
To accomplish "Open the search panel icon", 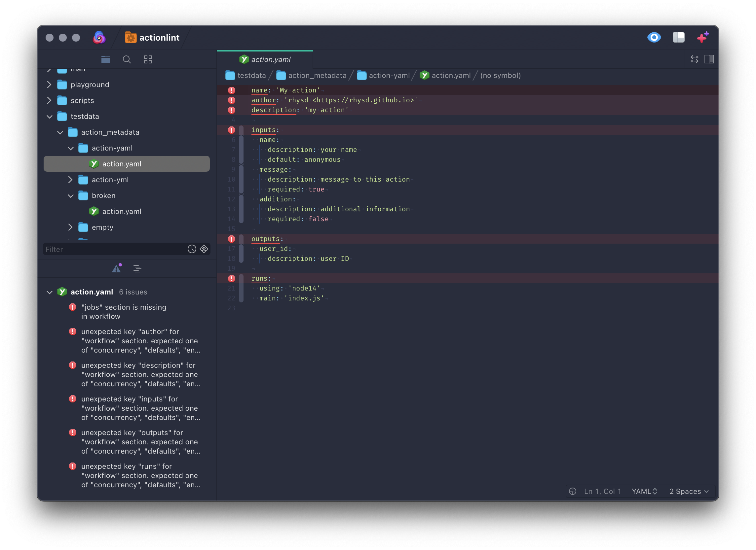I will tap(126, 59).
